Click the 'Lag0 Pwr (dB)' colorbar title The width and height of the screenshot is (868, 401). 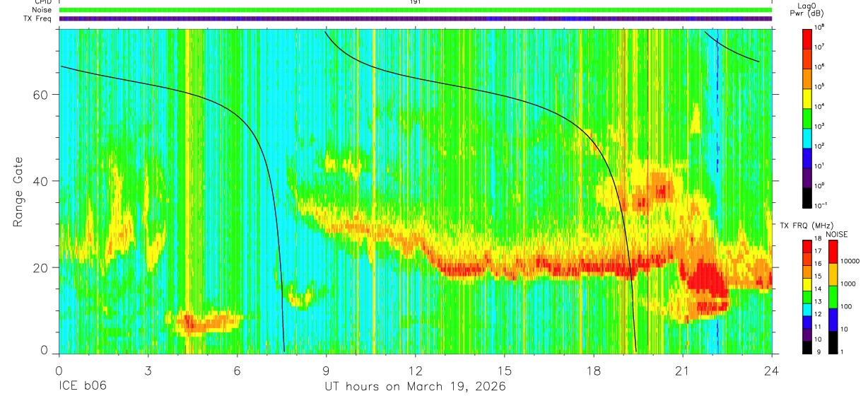[x=807, y=9]
